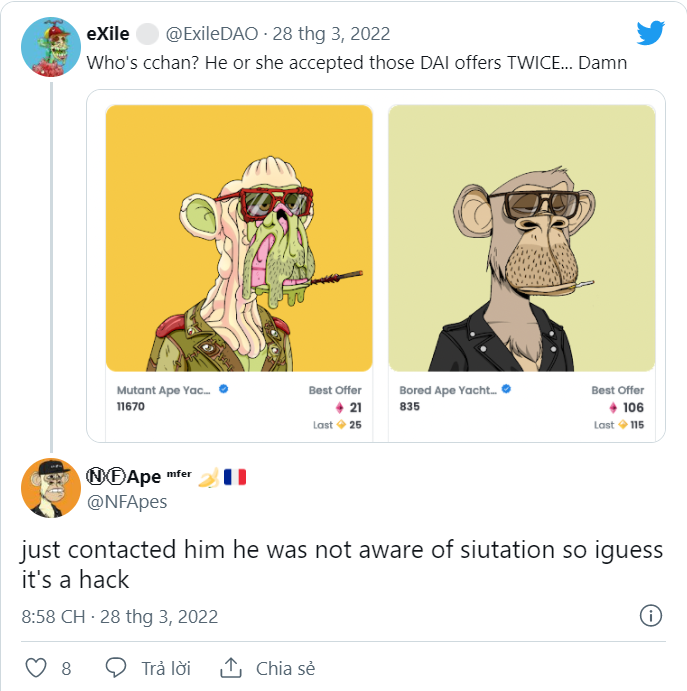Viewport: 687px width, 691px height.
Task: Click the Ethereum icon beside Best Offer 106
Action: [x=613, y=408]
